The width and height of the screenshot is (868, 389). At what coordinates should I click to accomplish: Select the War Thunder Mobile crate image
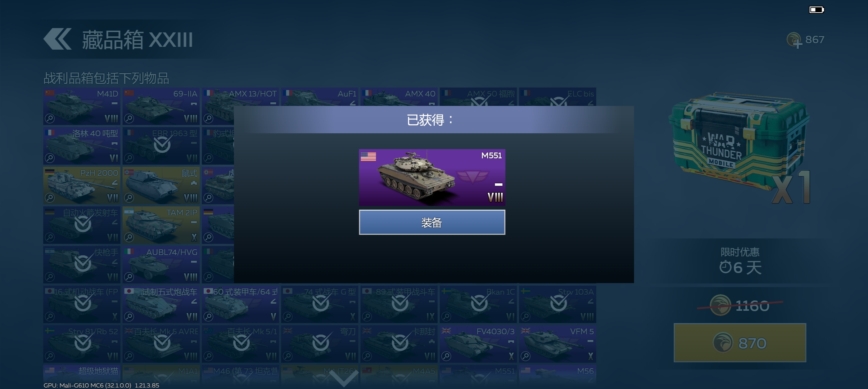pyautogui.click(x=740, y=148)
